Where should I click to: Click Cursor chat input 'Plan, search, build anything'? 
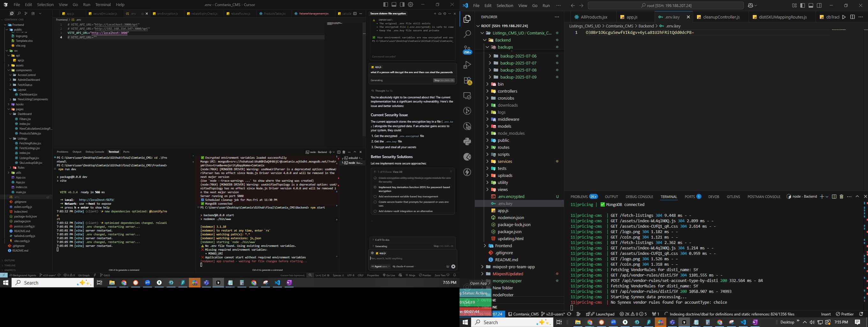point(412,259)
